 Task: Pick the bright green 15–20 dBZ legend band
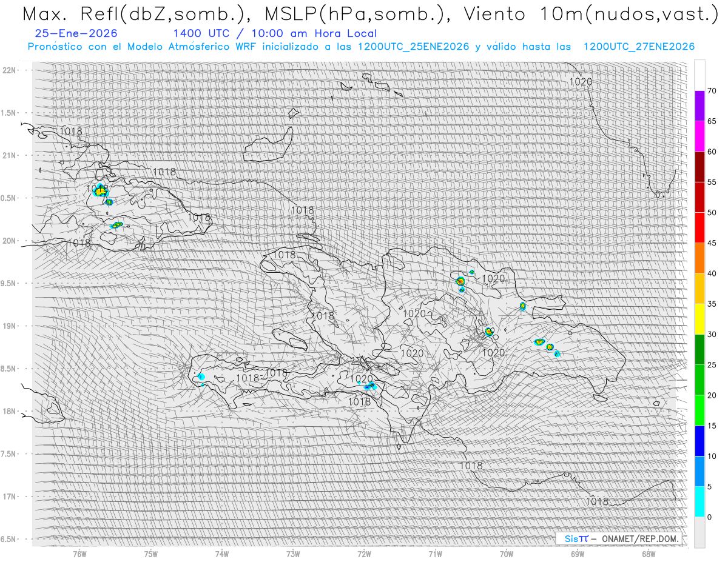(699, 410)
